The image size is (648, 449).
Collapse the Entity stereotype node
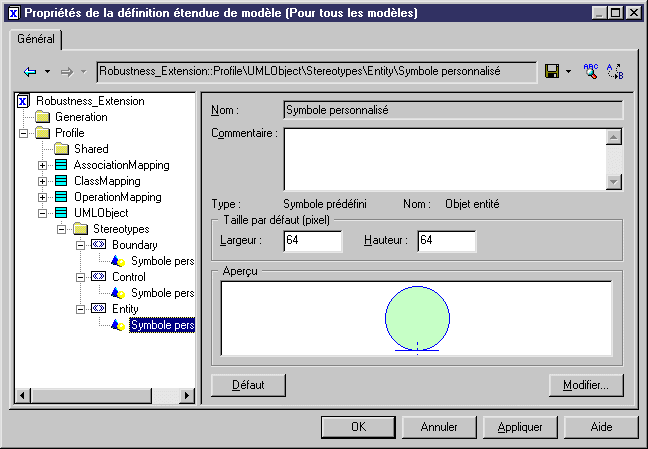click(81, 309)
